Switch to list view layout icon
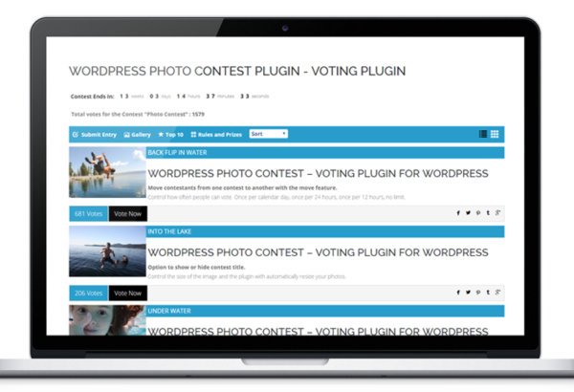Viewport: 574px width, 392px height. (x=483, y=134)
